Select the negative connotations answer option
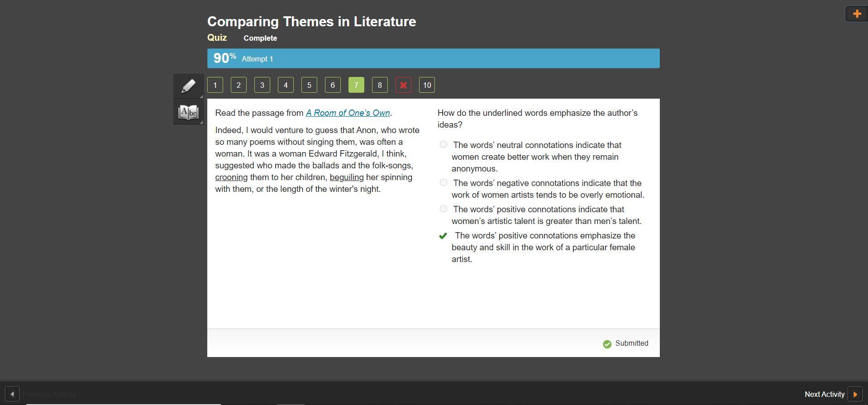 pos(444,183)
